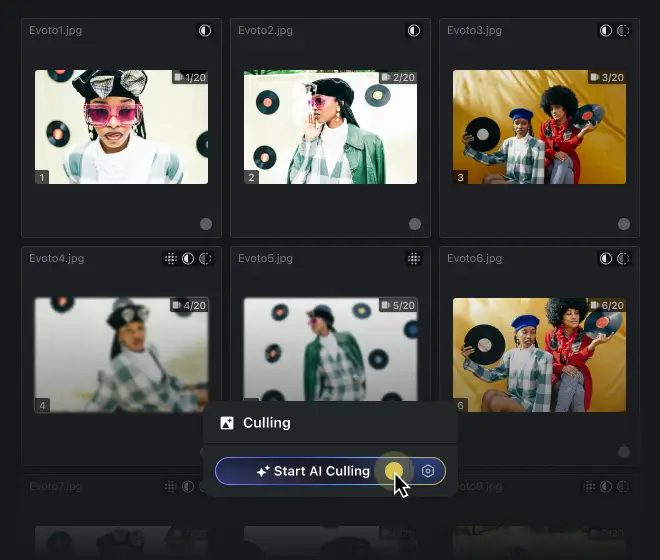Screen dimensions: 660x560
Task: Open AI culling settings hexagon icon
Action: click(x=428, y=471)
